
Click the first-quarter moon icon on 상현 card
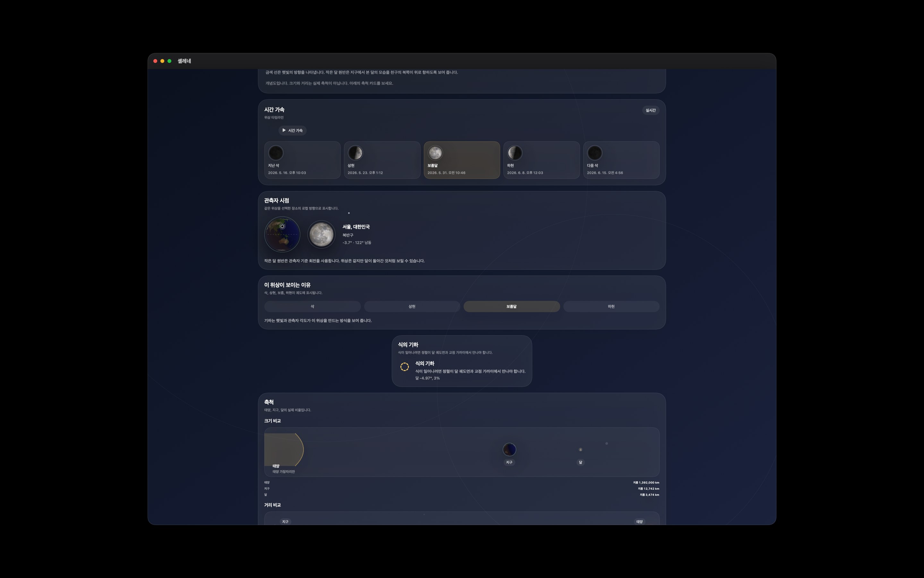pos(355,153)
